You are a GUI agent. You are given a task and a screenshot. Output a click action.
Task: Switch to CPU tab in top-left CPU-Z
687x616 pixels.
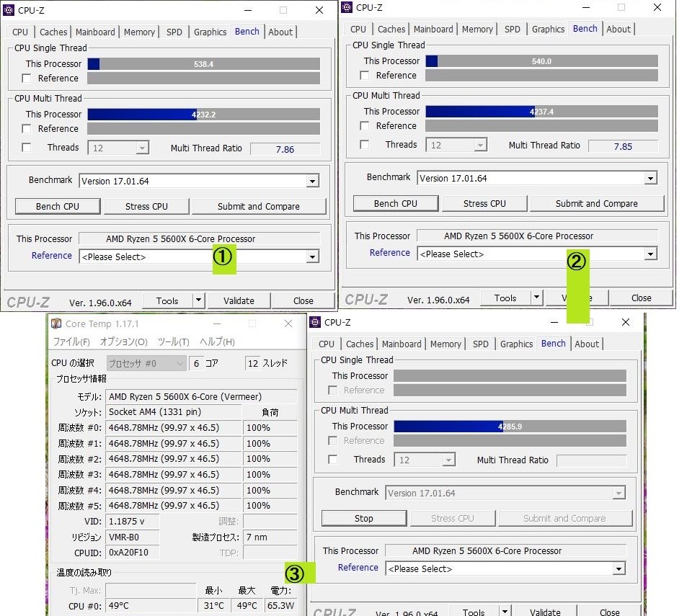pyautogui.click(x=19, y=32)
